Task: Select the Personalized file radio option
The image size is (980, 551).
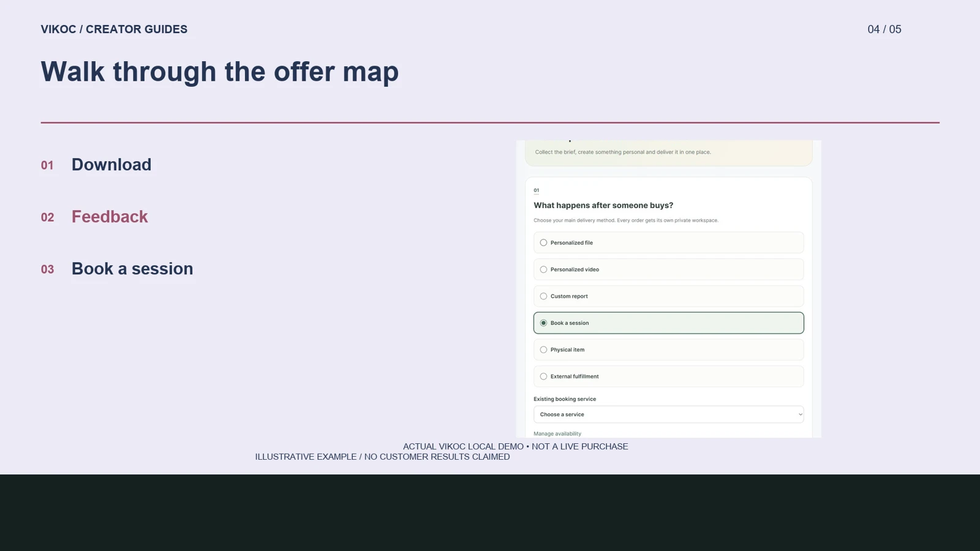Action: [x=668, y=242]
